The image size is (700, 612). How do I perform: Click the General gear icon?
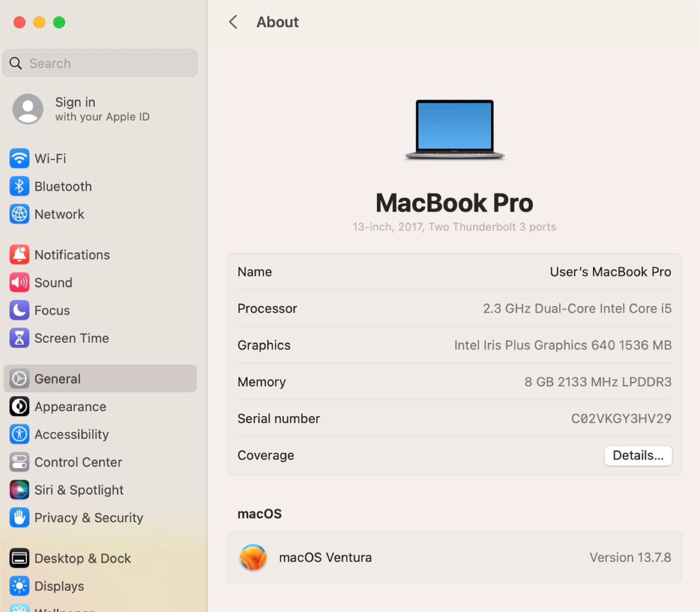[19, 378]
